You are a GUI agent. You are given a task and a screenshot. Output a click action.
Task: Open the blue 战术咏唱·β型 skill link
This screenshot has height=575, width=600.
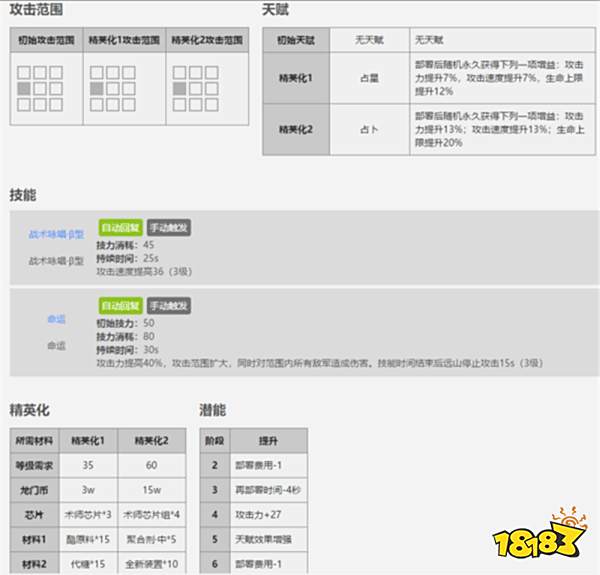[x=55, y=234]
